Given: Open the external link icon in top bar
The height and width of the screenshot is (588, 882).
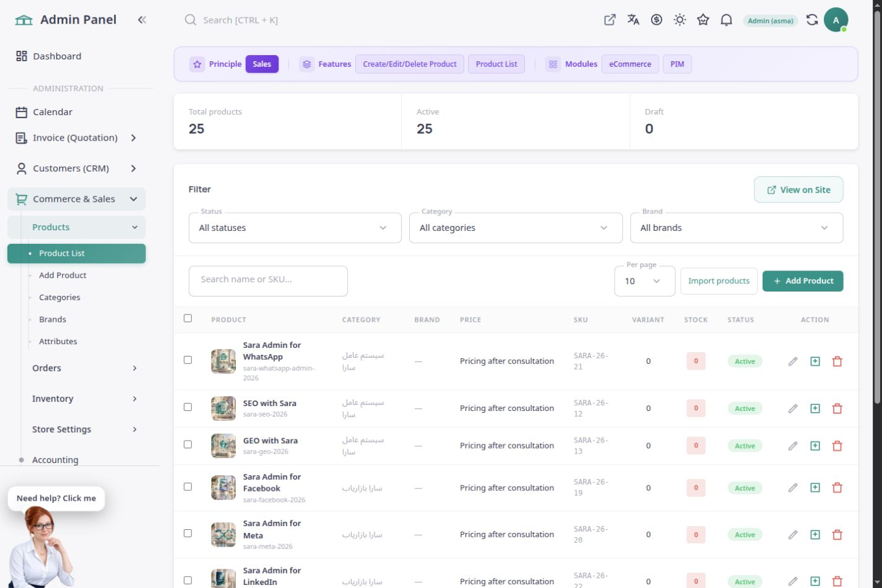Looking at the screenshot, I should coord(610,20).
